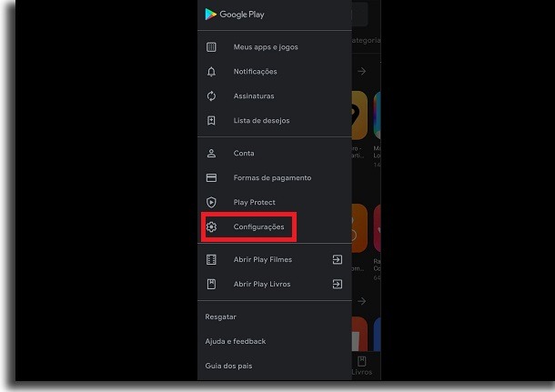Tap the yellow app icon with a black map pin
This screenshot has height=392, width=555.
(x=359, y=116)
